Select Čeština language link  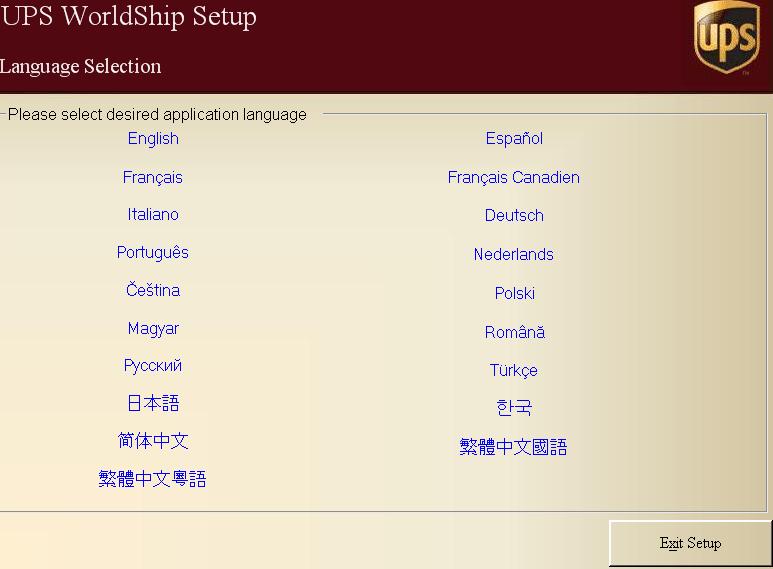pos(153,289)
